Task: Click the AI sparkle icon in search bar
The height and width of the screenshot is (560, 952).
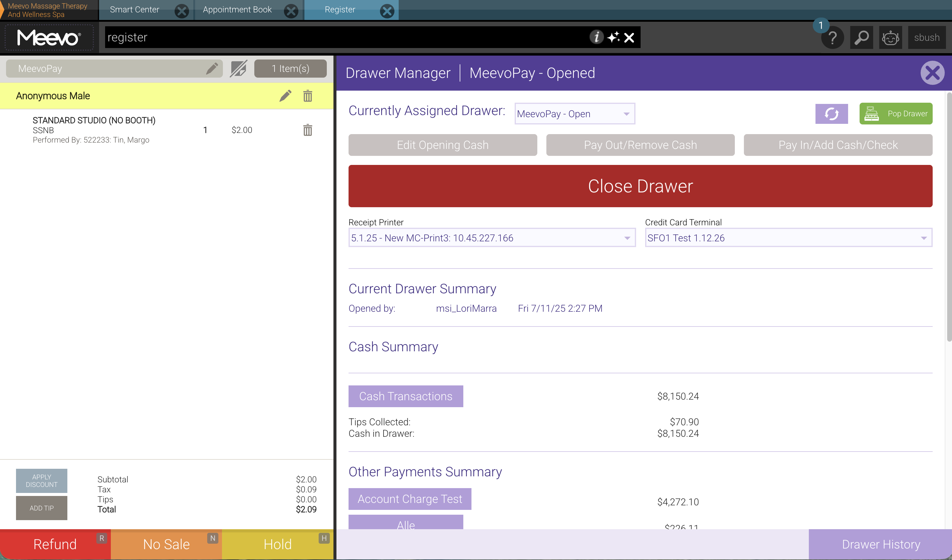Action: 613,37
